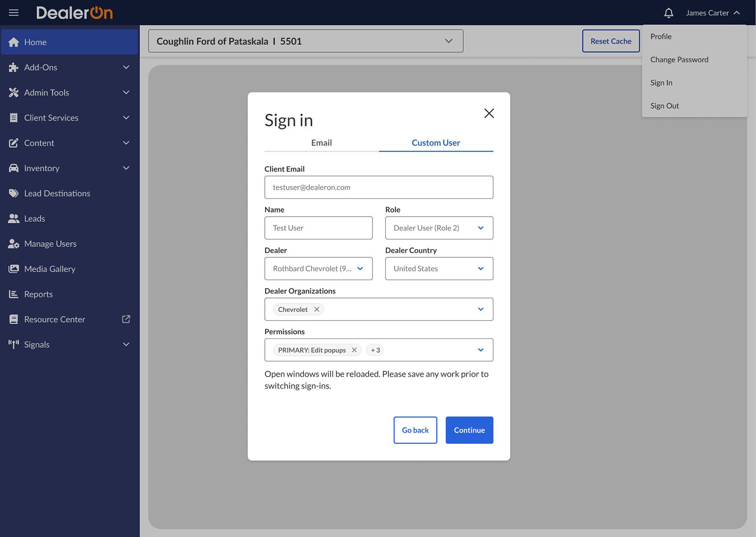Go to Home in the sidebar

(69, 42)
